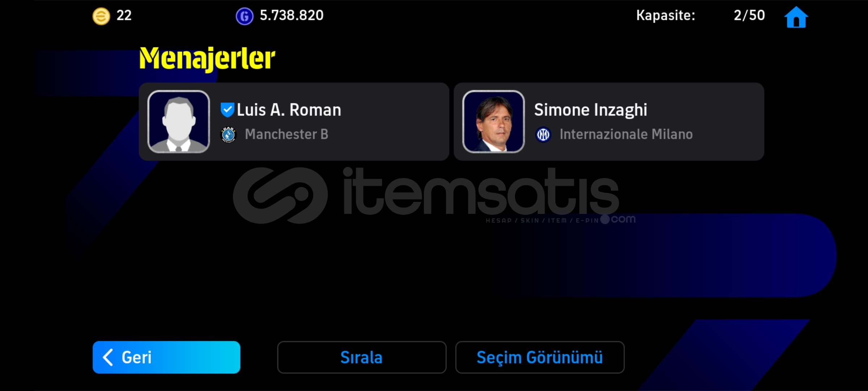868x391 pixels.
Task: Click the Manchester B team name
Action: coord(286,134)
